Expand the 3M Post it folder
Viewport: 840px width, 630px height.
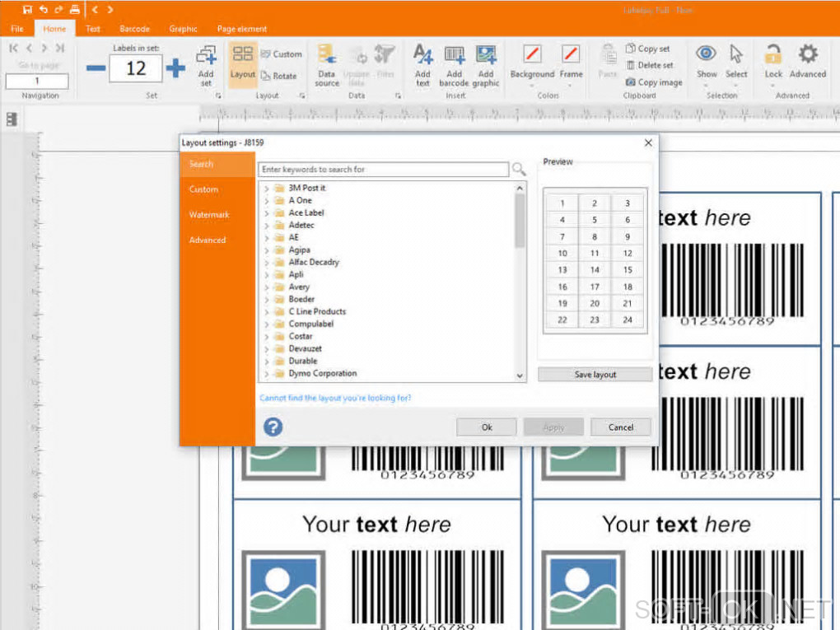pos(267,189)
